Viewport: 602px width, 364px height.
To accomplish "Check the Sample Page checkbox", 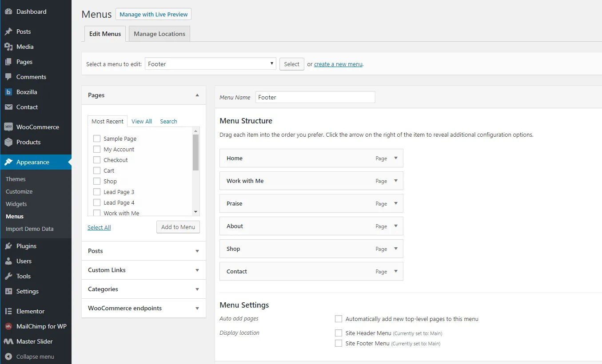I will (97, 138).
